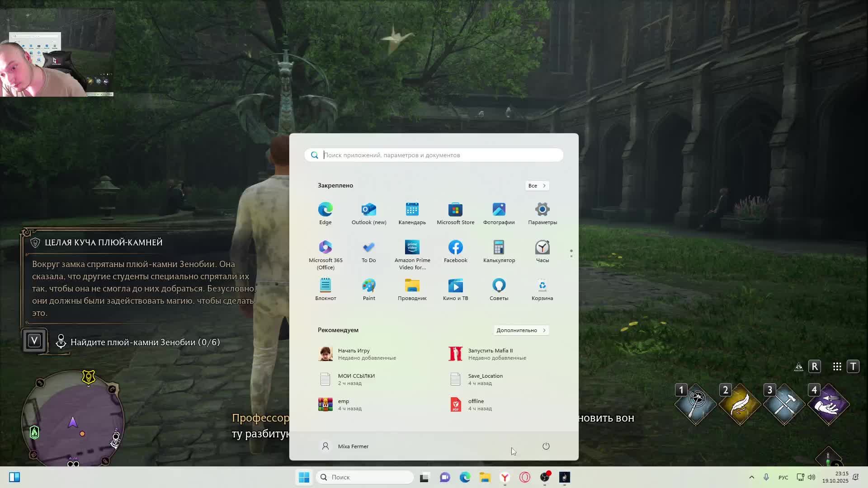Open the Power options button
This screenshot has height=488, width=868.
(x=546, y=446)
